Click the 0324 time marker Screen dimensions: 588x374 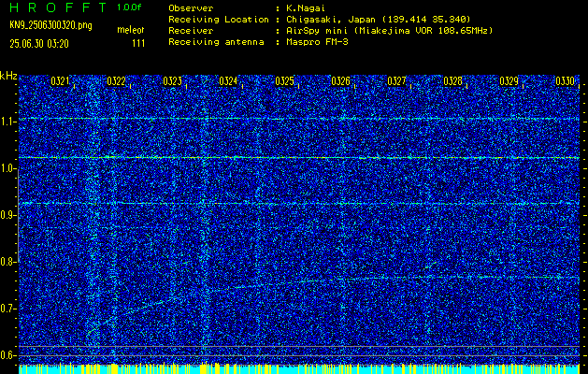point(228,81)
